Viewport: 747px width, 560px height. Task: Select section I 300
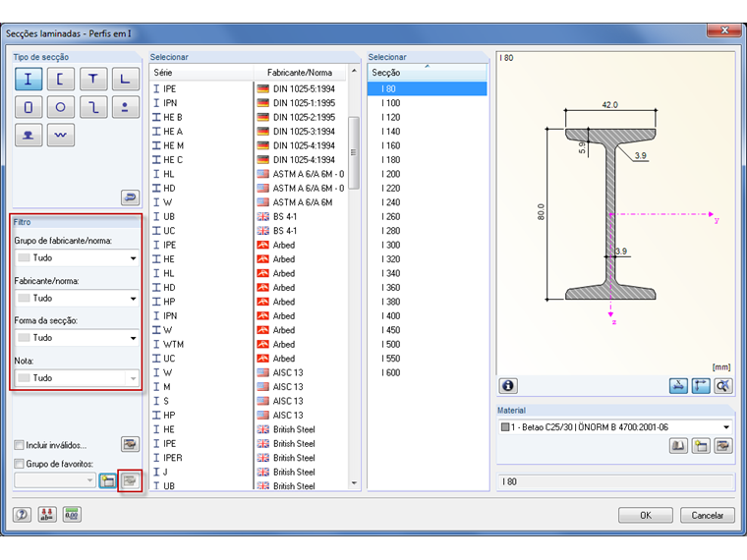coord(428,245)
